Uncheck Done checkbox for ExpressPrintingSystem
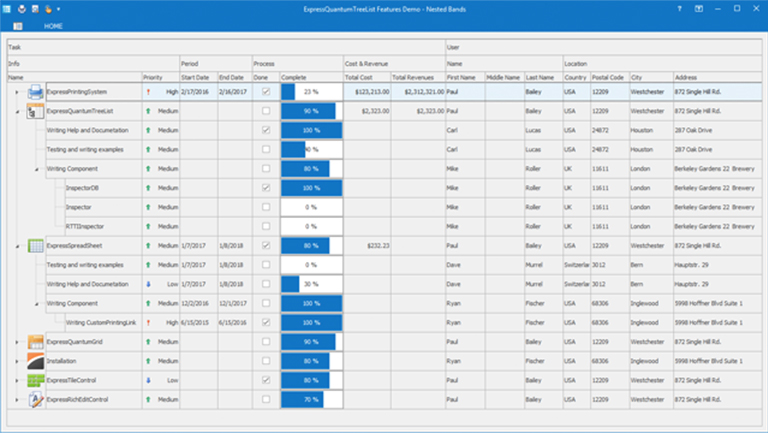This screenshot has width=768, height=433. coord(265,91)
